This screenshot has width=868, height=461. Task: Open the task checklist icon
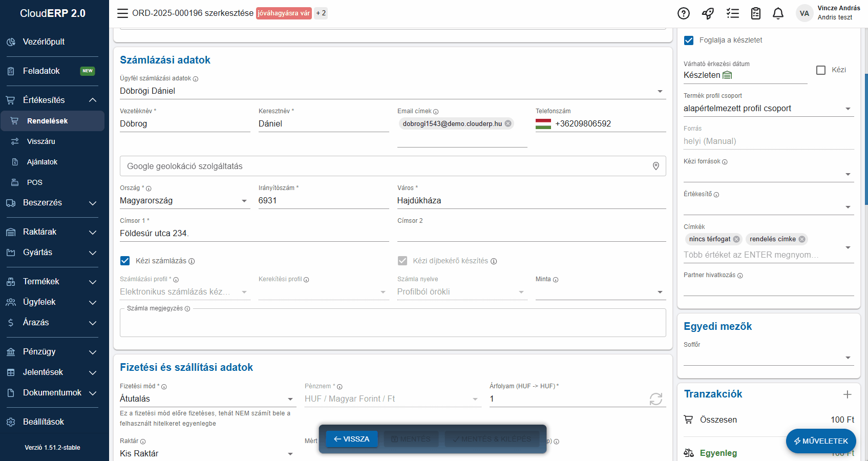[x=732, y=13]
